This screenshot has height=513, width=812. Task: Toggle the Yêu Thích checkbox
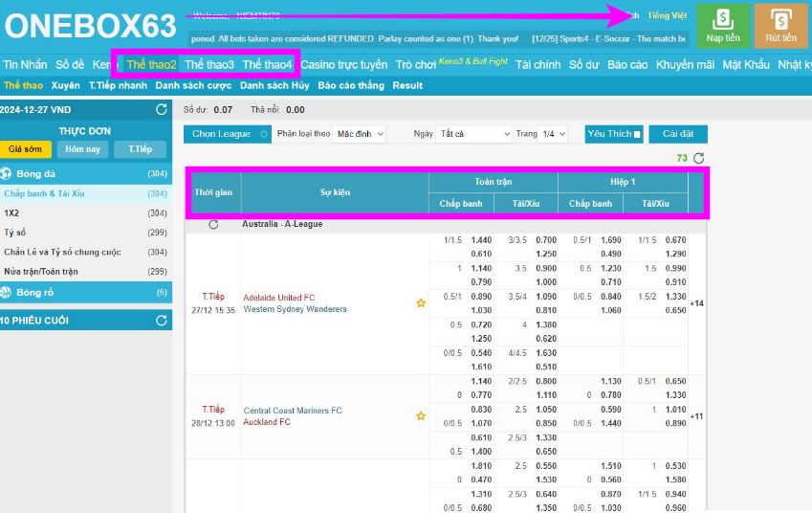click(637, 134)
